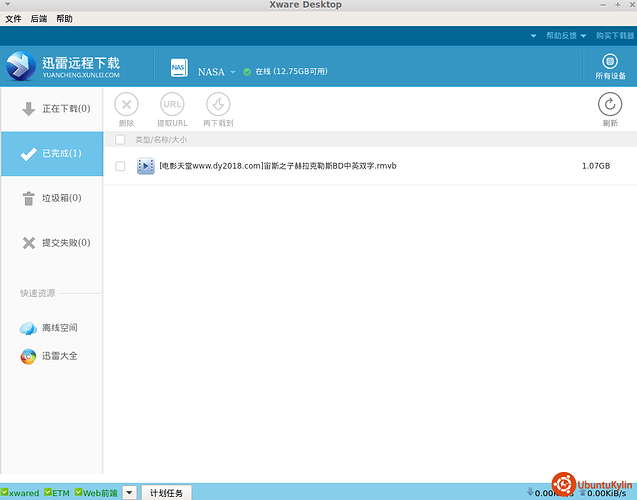The width and height of the screenshot is (637, 500).
Task: Expand the NASA device dropdown
Action: click(233, 72)
